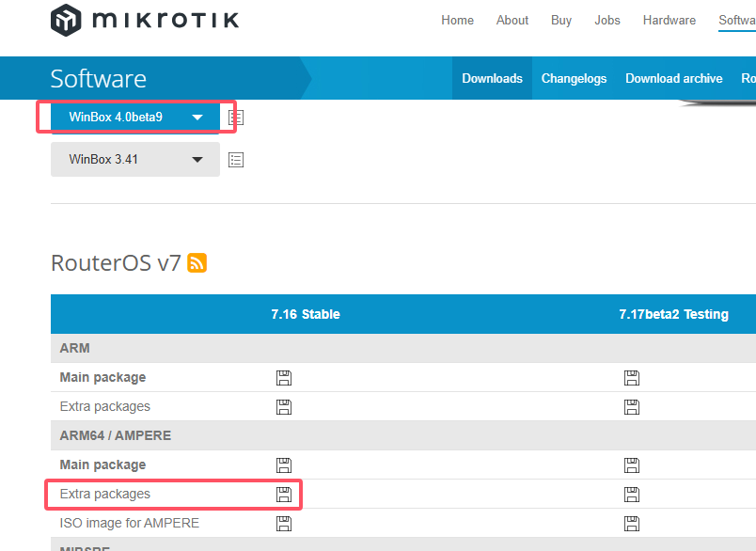Screen dimensions: 756x551
Task: Download ARM64 Extra packages 7.16 Stable
Action: coord(284,495)
